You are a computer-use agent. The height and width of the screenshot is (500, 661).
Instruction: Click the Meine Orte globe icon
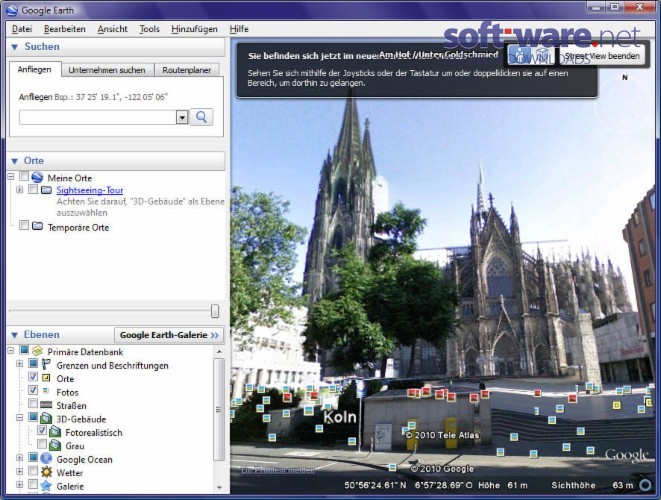point(38,177)
